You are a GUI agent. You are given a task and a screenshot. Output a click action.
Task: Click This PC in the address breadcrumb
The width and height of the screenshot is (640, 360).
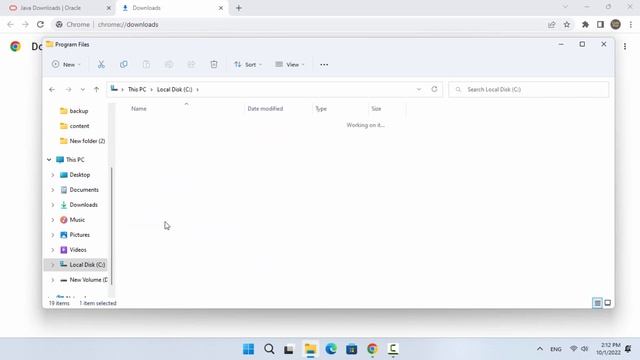point(137,89)
